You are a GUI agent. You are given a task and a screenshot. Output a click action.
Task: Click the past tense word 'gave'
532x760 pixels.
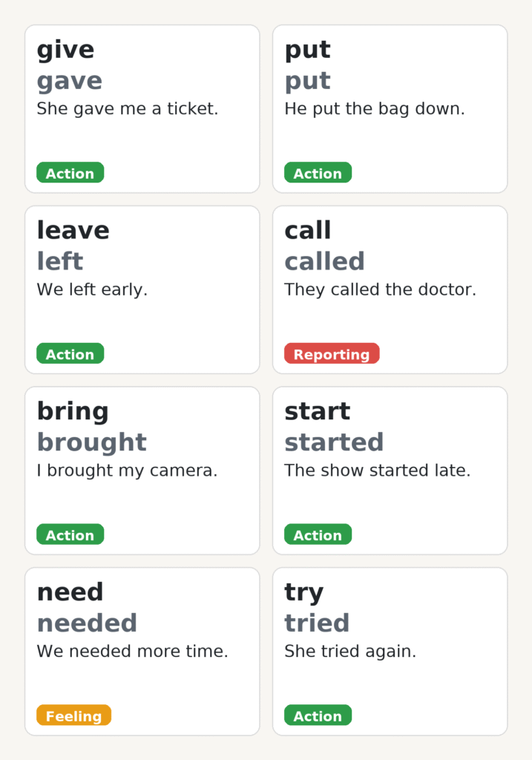point(69,81)
